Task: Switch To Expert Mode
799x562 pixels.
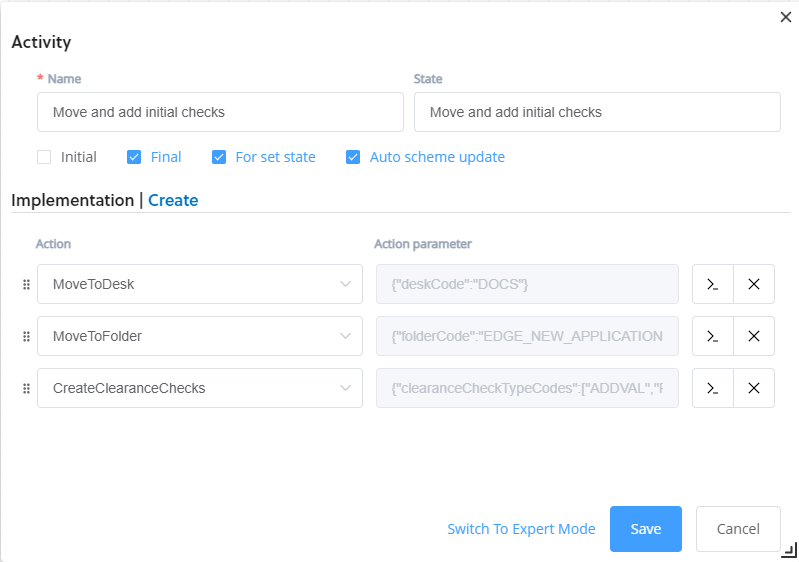Action: pos(521,529)
